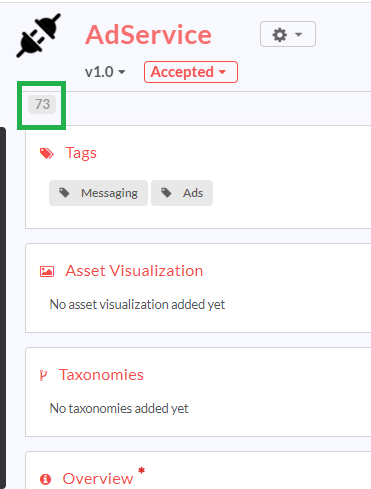
Task: Open the Overview heading
Action: point(98,479)
